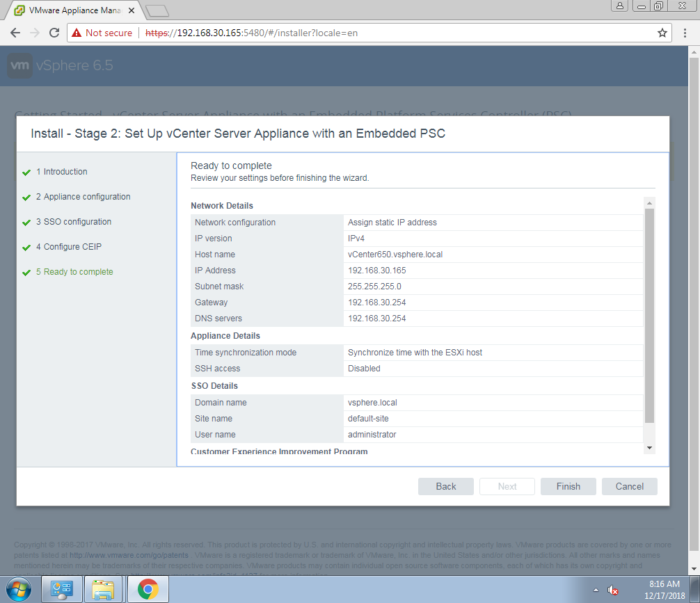
Task: Click the green check beside Introduction
Action: [26, 172]
